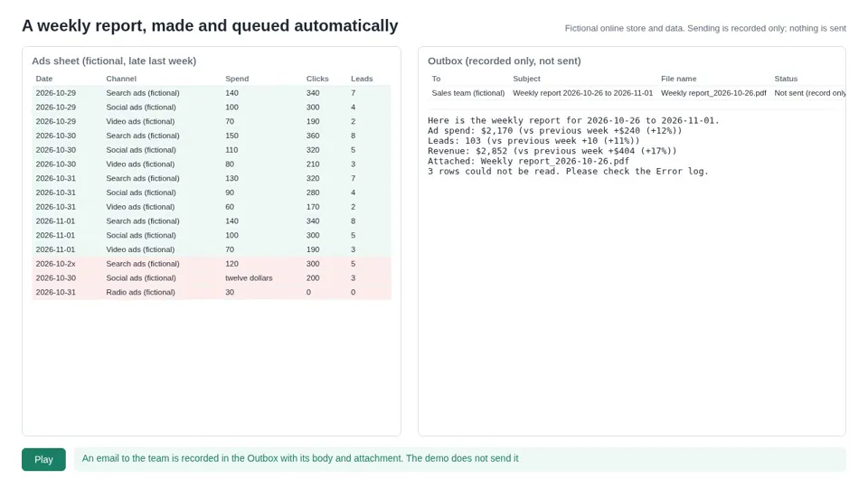Click the '3 rows could not be read' line
The image size is (868, 488).
tap(568, 171)
